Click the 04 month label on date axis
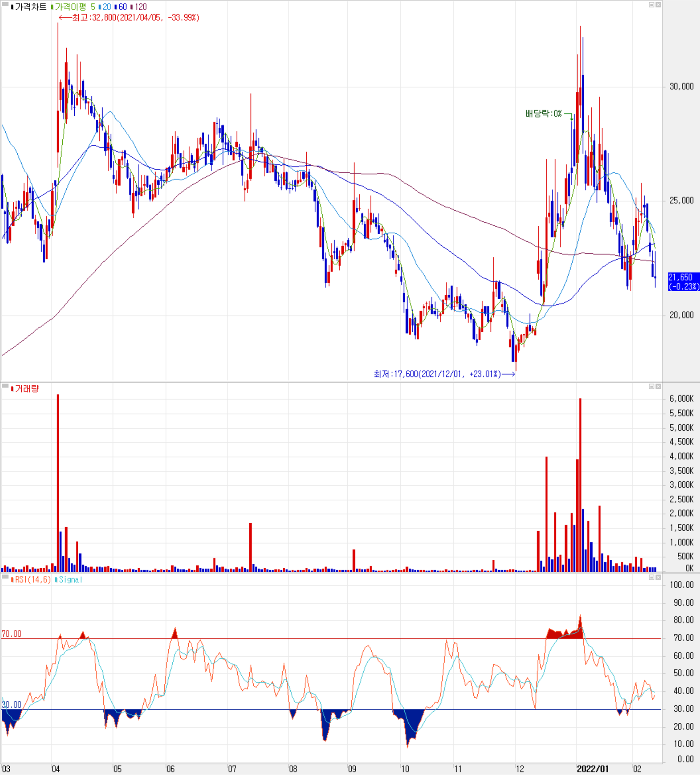 point(56,769)
